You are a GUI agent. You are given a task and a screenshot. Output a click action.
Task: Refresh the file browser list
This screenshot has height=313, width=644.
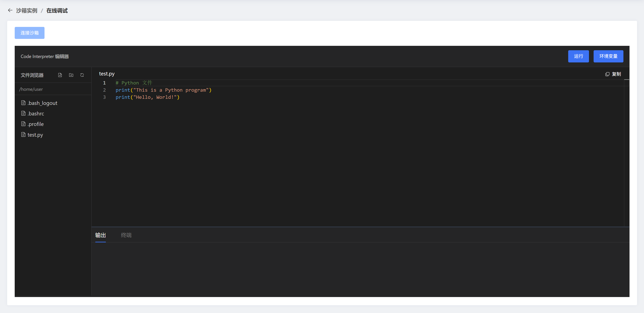[82, 75]
